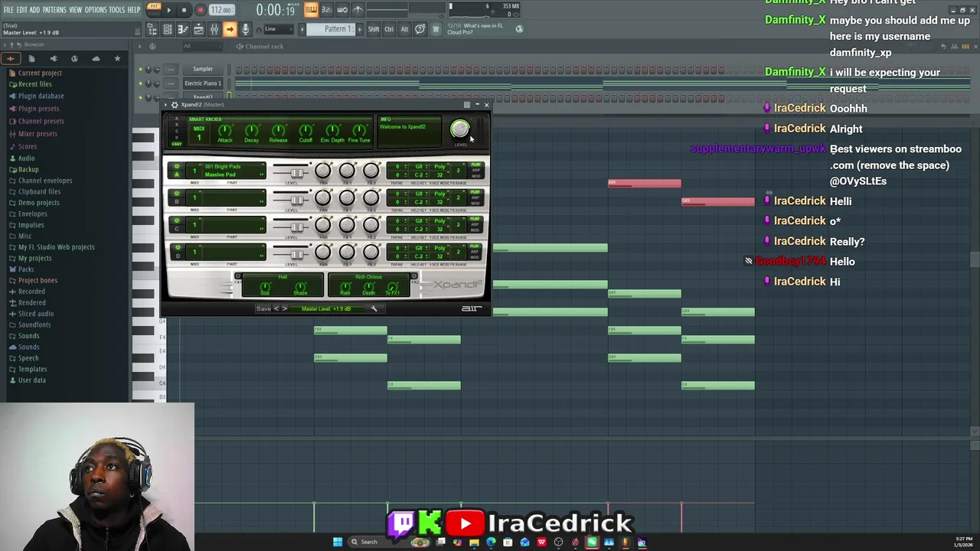
Task: Open the EDIT menu
Action: click(x=22, y=10)
